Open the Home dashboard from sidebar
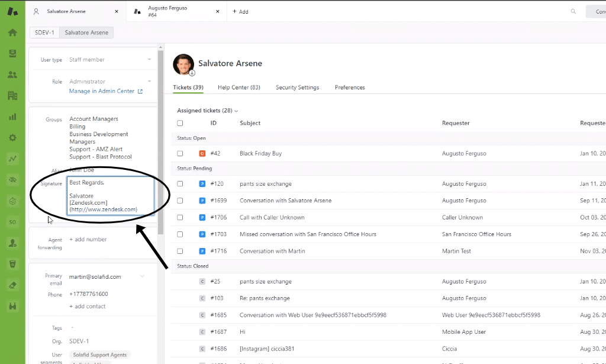Screen dimensions: 606x364 (12, 33)
